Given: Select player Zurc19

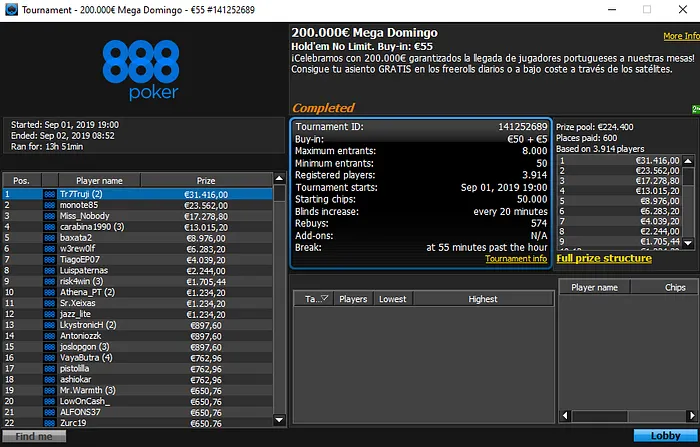Looking at the screenshot, I should pos(138,423).
